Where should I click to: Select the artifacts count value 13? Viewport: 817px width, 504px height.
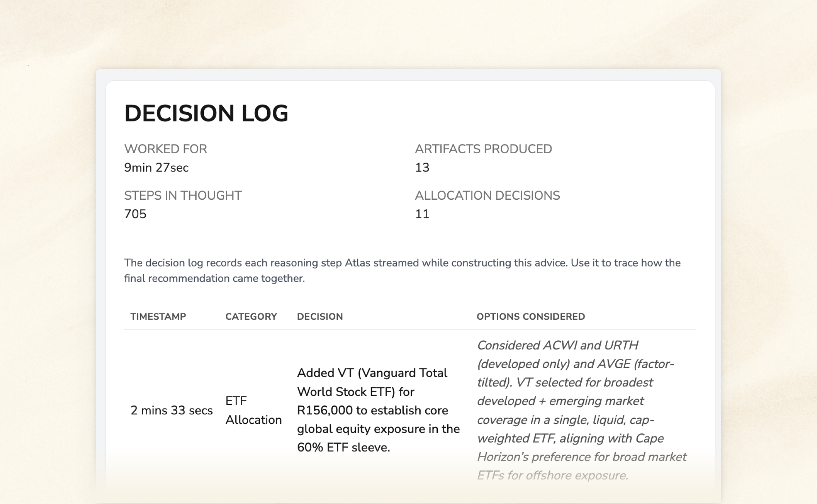tap(422, 168)
